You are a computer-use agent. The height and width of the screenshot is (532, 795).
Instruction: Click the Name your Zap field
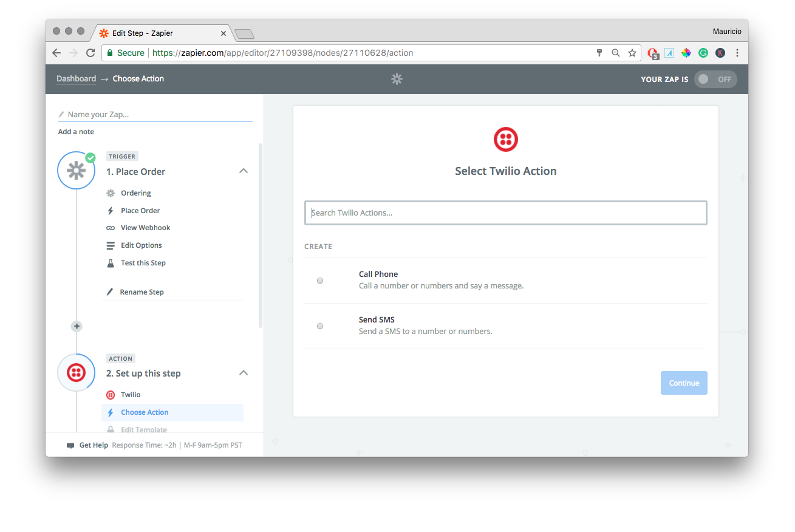tap(155, 114)
